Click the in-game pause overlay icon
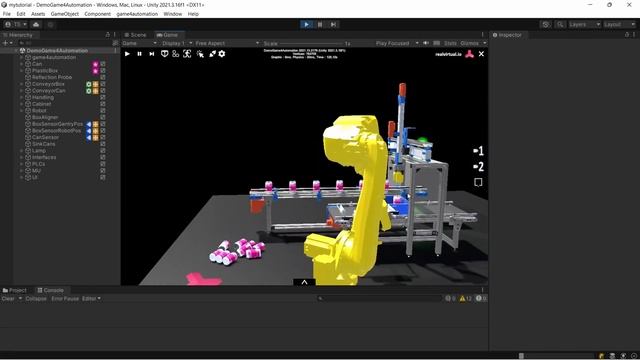This screenshot has width=640, height=360. [140, 54]
